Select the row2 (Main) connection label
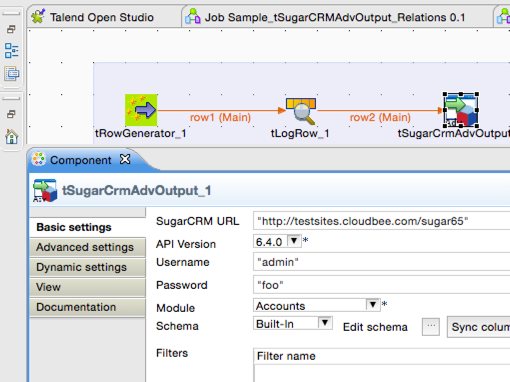Viewport: 510px width, 382px height. pyautogui.click(x=380, y=117)
